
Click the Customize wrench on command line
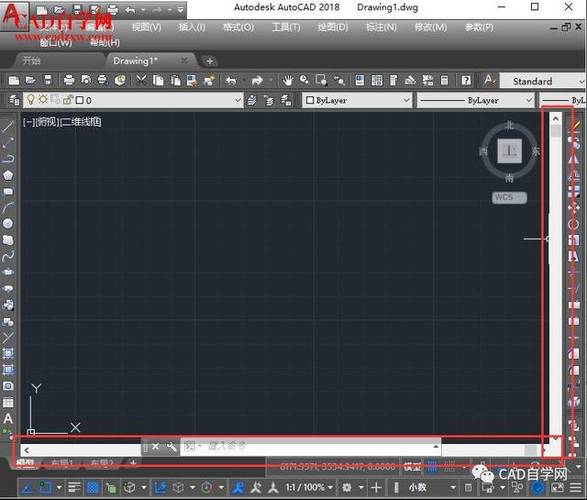[x=171, y=446]
